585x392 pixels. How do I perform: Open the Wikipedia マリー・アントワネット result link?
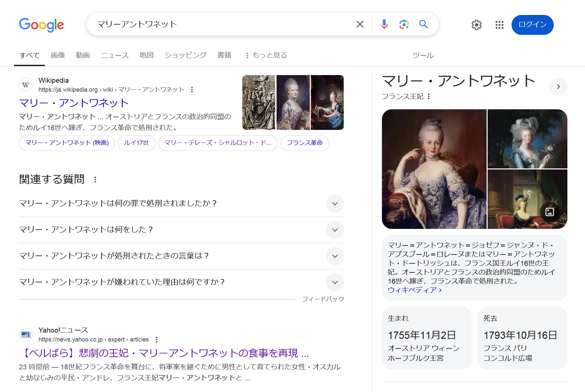(x=74, y=103)
